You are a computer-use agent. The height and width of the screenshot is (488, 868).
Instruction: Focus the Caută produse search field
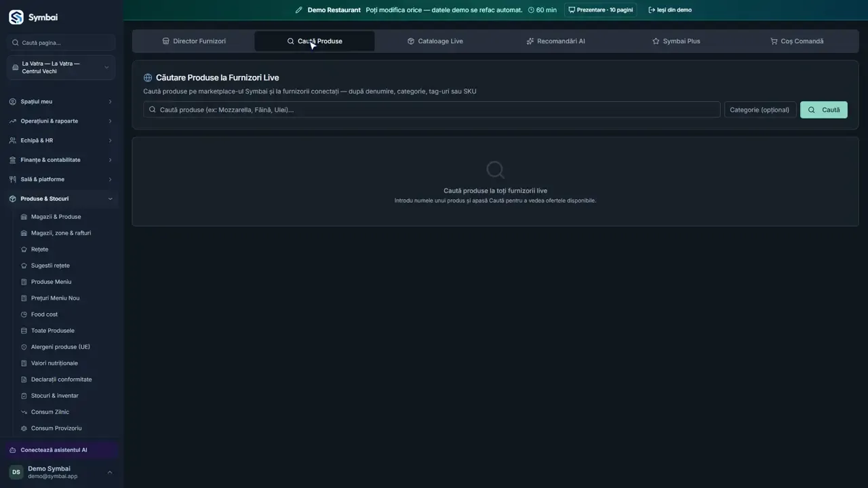(431, 110)
